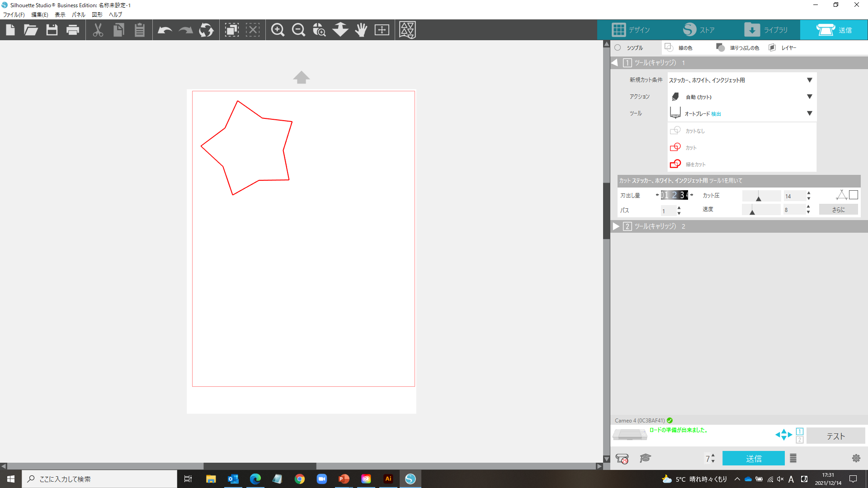
Task: Open the graduation cap tutorial icon
Action: pyautogui.click(x=645, y=458)
